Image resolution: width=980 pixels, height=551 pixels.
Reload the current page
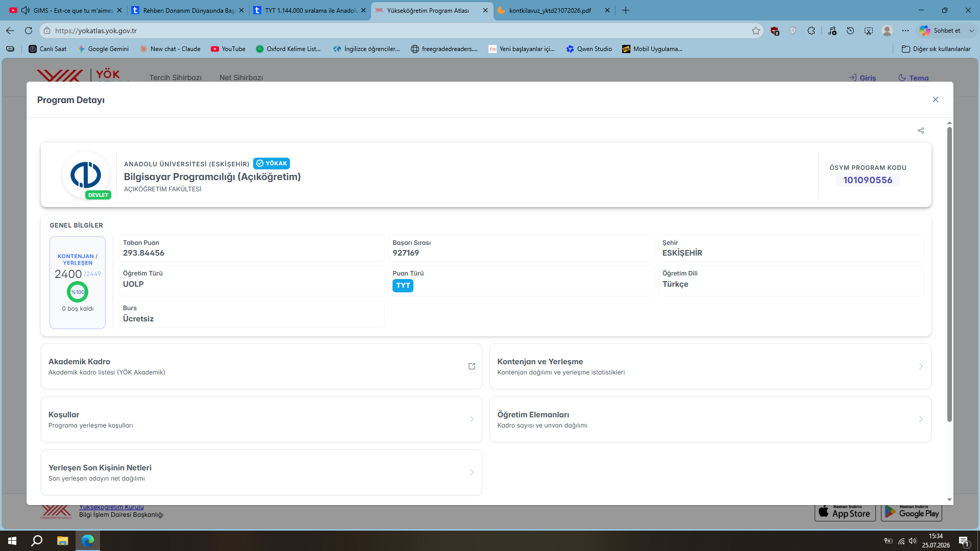click(29, 31)
